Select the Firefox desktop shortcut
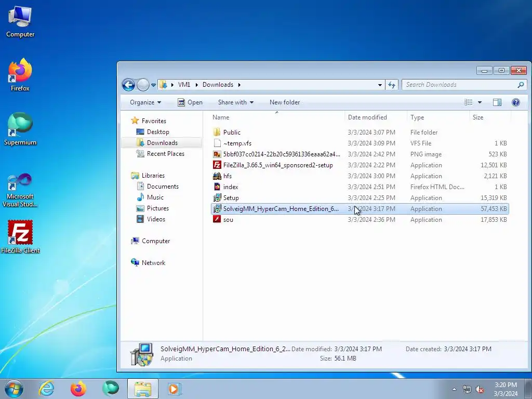This screenshot has height=399, width=532. point(20,75)
